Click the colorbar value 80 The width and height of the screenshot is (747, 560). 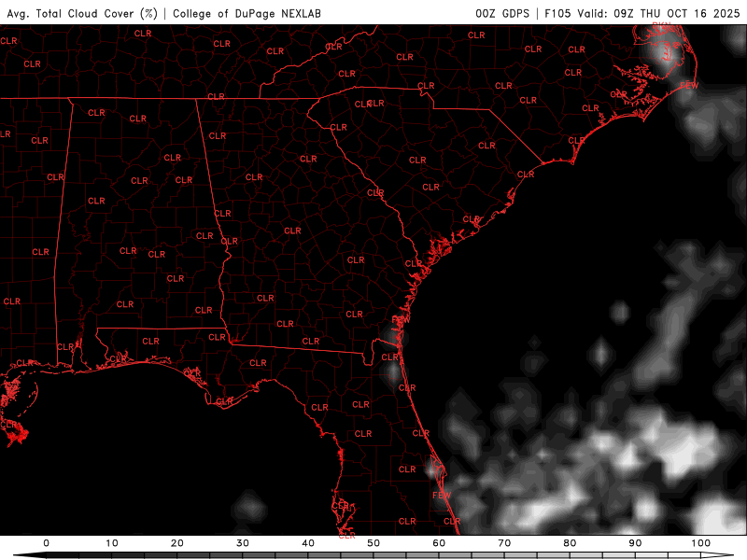570,543
